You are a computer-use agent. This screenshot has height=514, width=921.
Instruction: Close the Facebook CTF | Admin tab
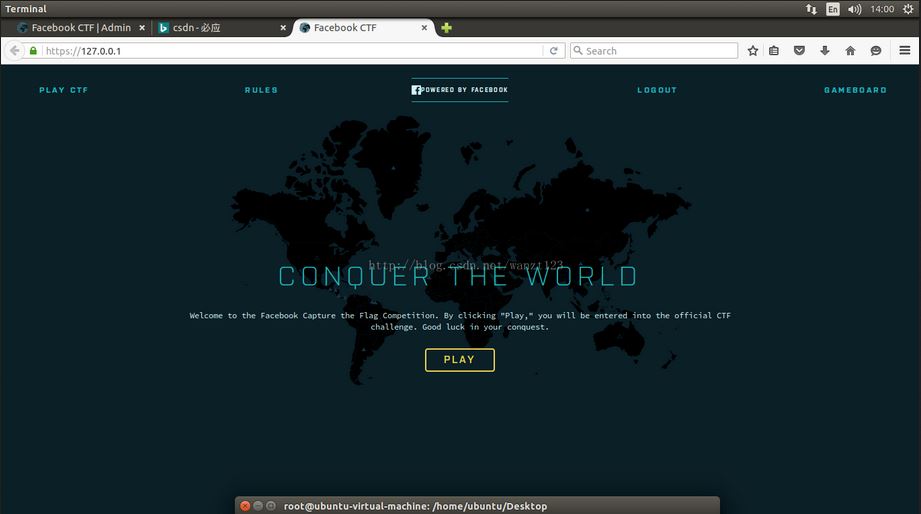[142, 28]
